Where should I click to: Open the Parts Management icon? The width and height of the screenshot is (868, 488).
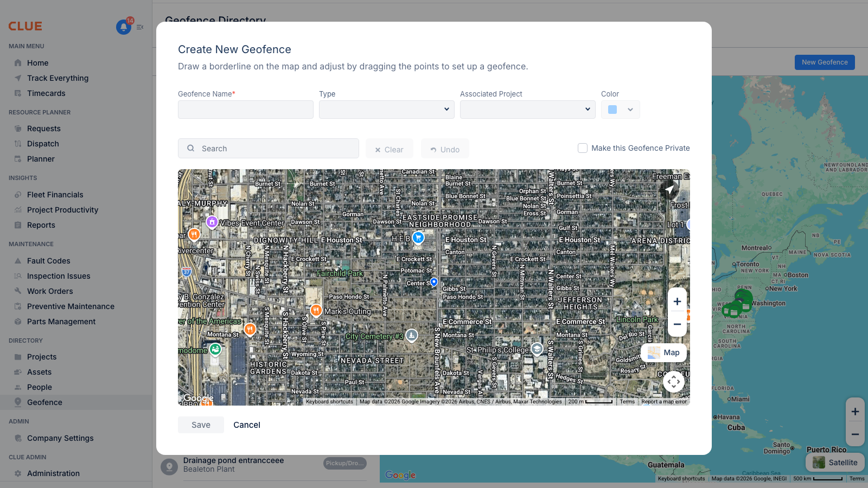click(x=18, y=322)
